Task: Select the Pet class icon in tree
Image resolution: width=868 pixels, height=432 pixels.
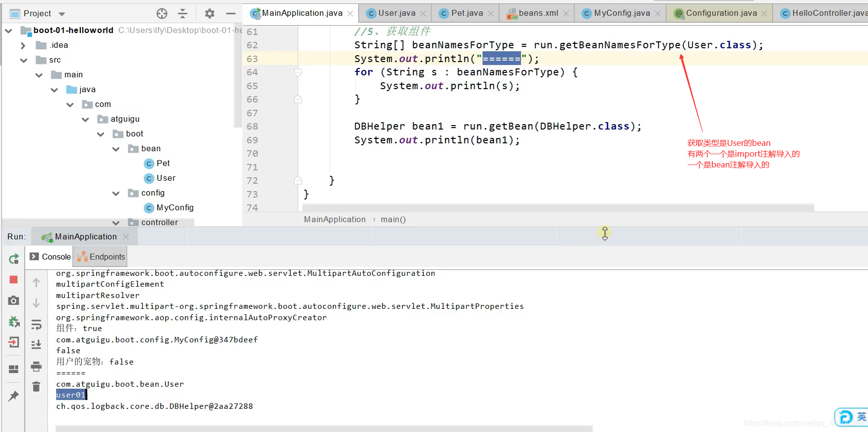Action: [x=149, y=164]
